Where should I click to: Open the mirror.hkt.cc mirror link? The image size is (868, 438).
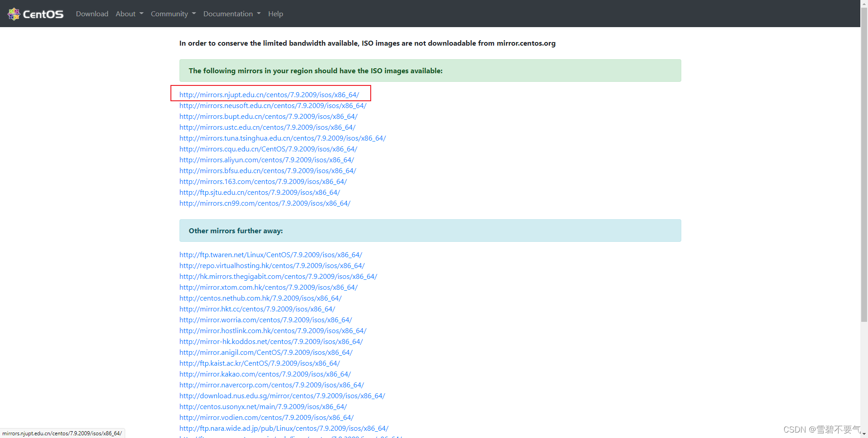(x=257, y=309)
